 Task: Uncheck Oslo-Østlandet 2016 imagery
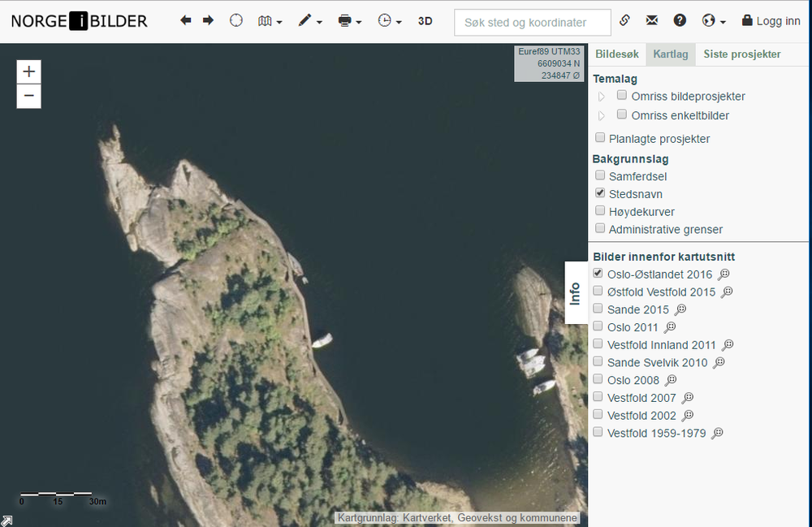(598, 273)
